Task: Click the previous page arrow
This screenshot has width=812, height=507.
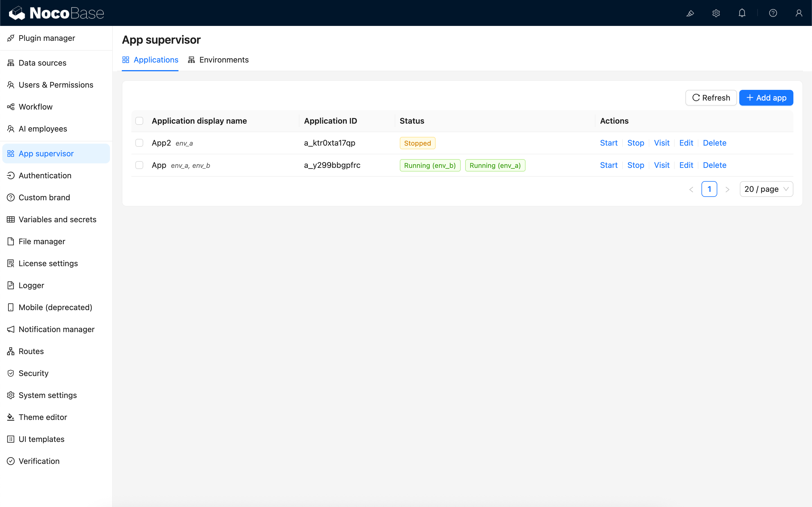Action: click(x=691, y=190)
